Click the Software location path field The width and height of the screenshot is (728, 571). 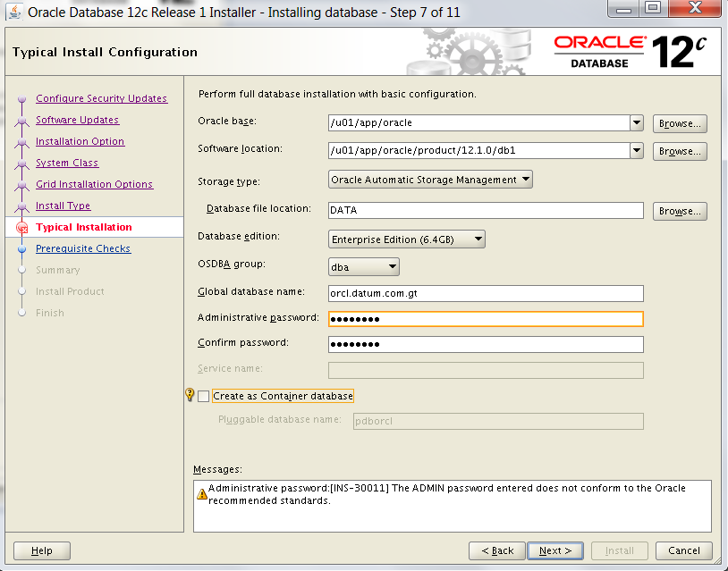(x=479, y=150)
